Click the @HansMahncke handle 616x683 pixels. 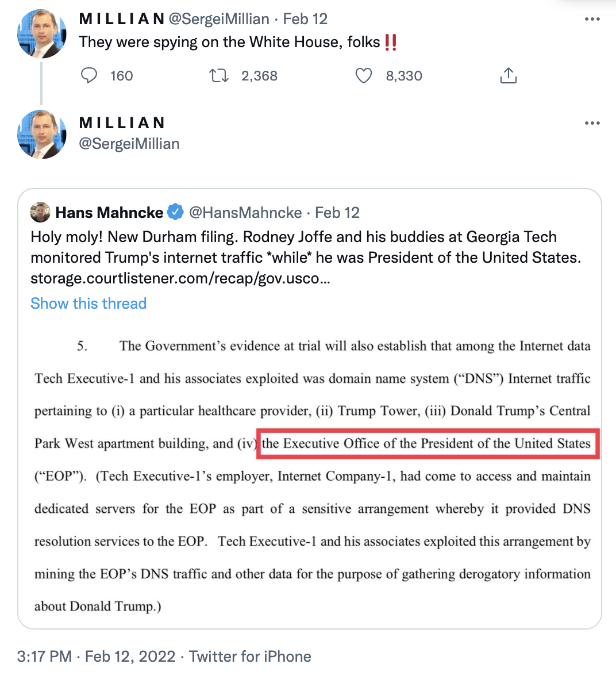pyautogui.click(x=245, y=213)
